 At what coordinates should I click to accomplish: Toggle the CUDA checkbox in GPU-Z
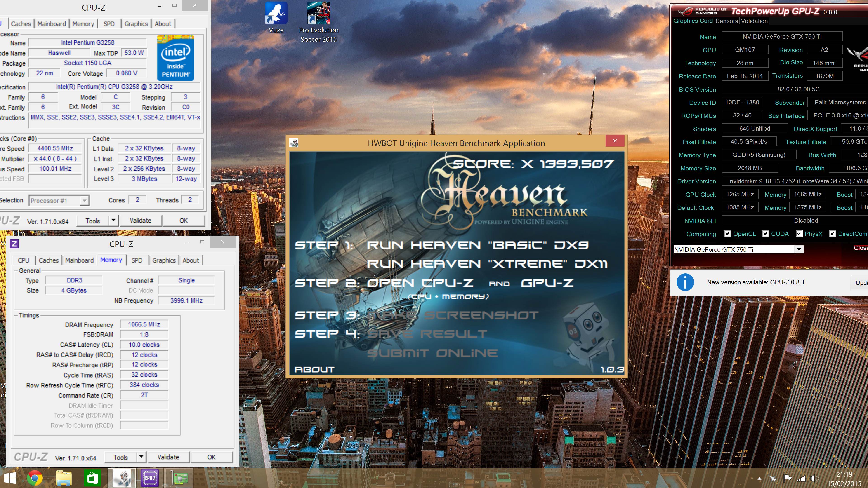766,234
